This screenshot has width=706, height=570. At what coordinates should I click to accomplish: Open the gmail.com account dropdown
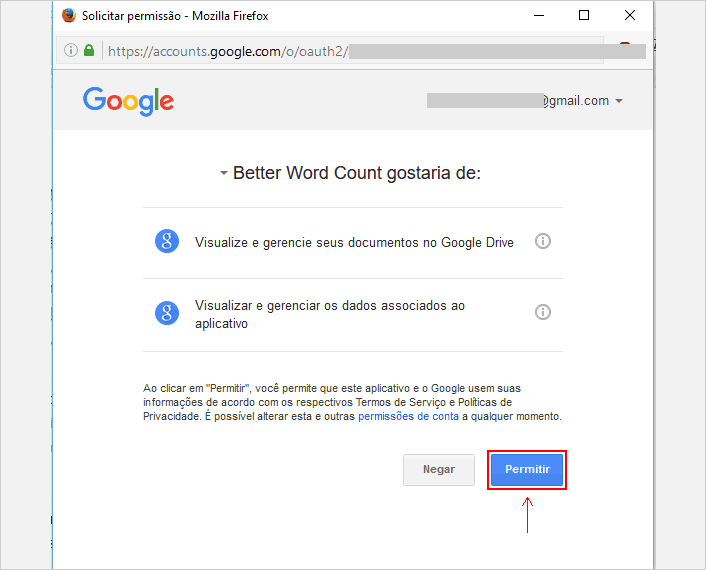pyautogui.click(x=619, y=101)
